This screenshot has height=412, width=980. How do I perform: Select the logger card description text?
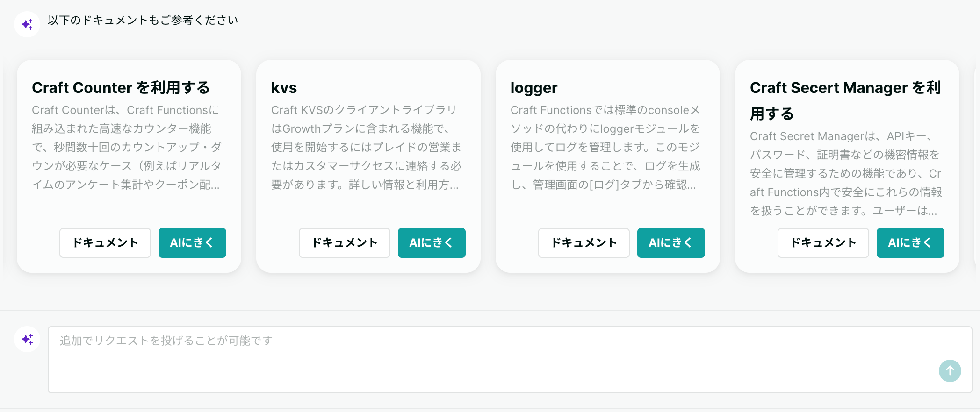605,148
